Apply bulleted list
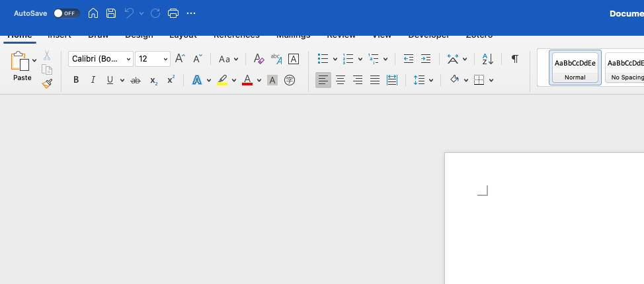 (323, 59)
